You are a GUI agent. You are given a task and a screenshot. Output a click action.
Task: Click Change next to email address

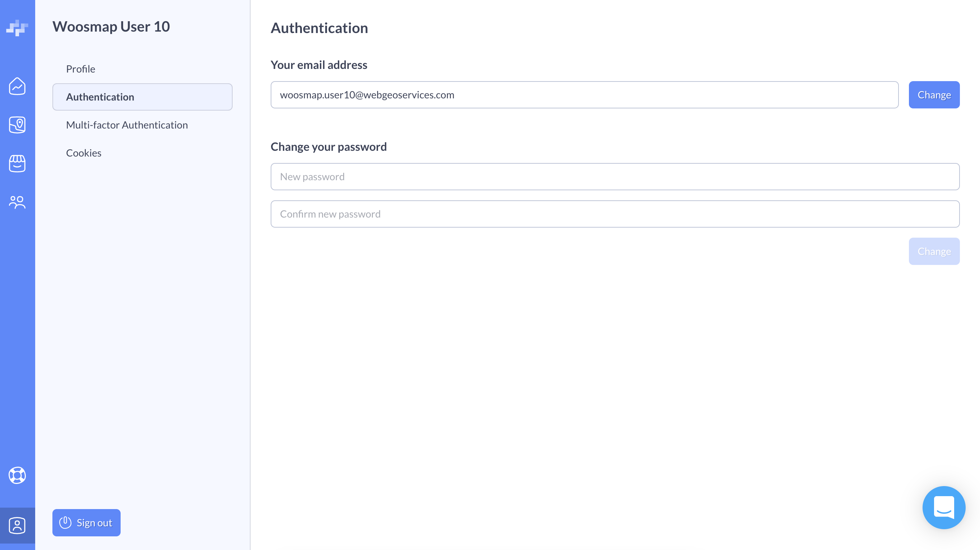934,95
